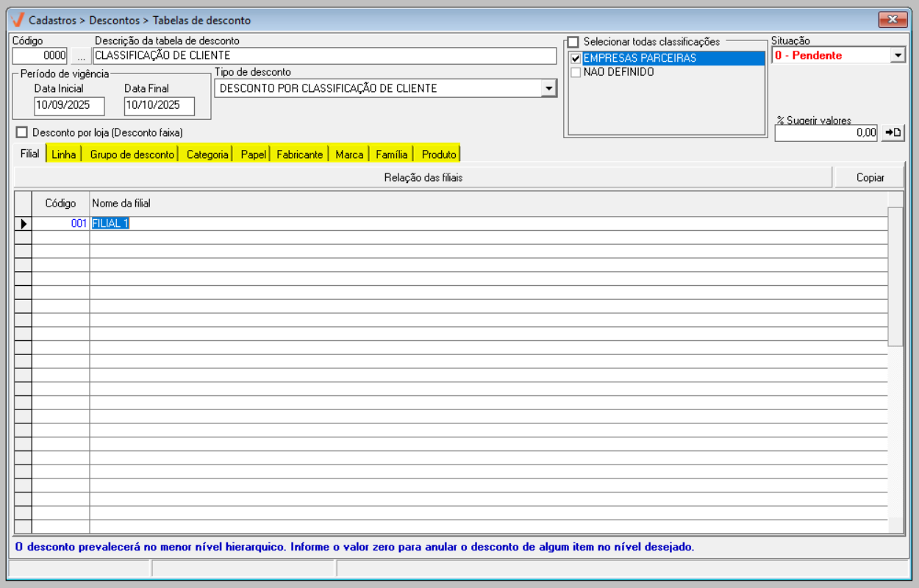This screenshot has height=588, width=919.
Task: Open the Família tab
Action: pos(392,154)
